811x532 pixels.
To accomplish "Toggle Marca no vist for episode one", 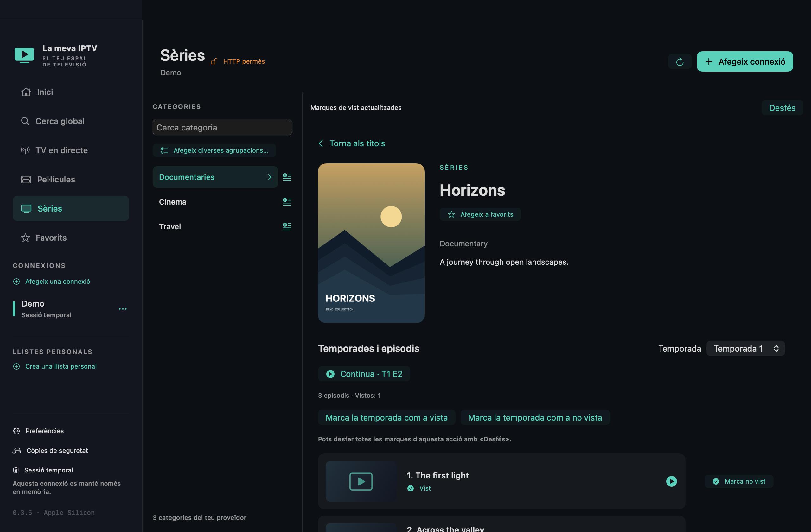I will point(739,481).
